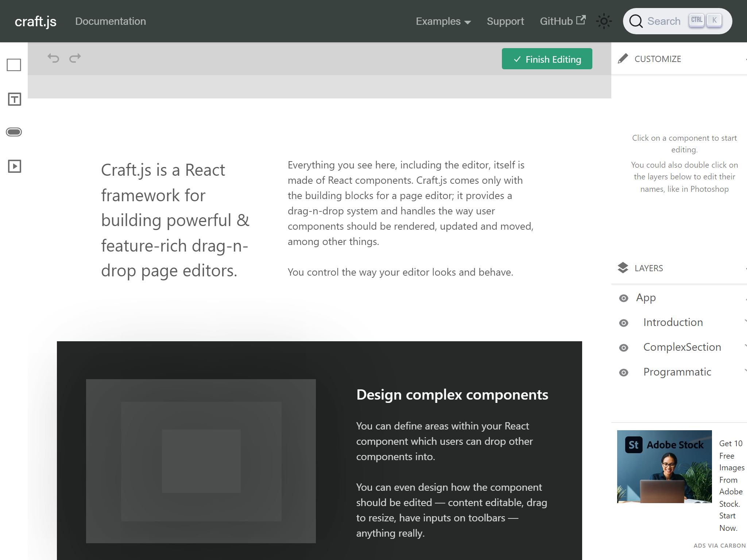This screenshot has width=747, height=560.
Task: Select the 'Craft.js is a React framework' heading
Action: pyautogui.click(x=175, y=220)
